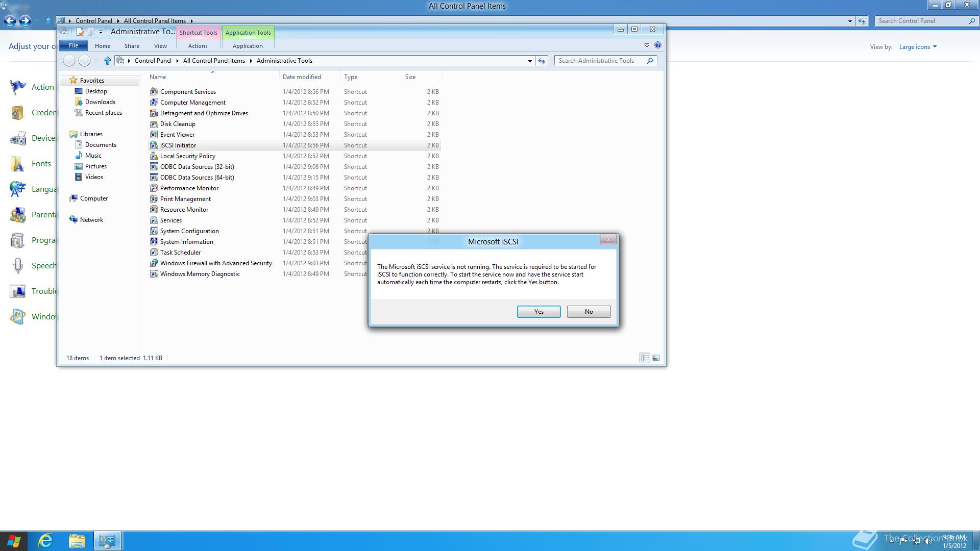Viewport: 980px width, 551px height.
Task: Click Back arrow in Control Panel window
Action: [x=10, y=21]
